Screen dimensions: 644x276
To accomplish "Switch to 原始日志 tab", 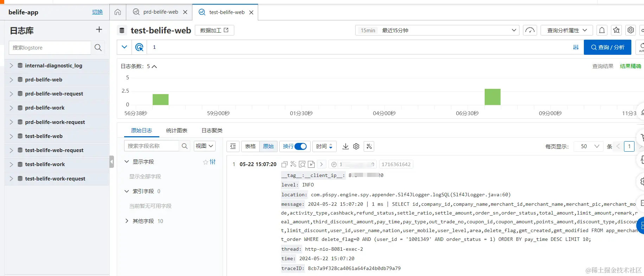I will coord(141,131).
